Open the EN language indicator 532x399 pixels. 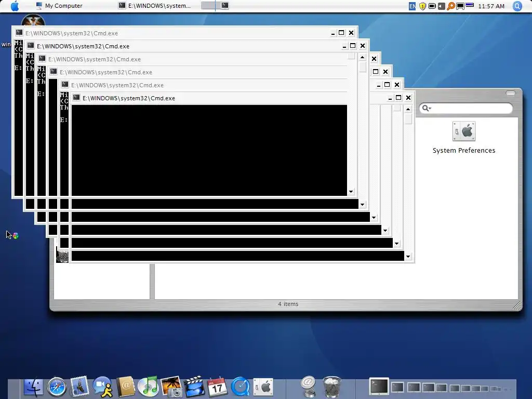[x=412, y=6]
